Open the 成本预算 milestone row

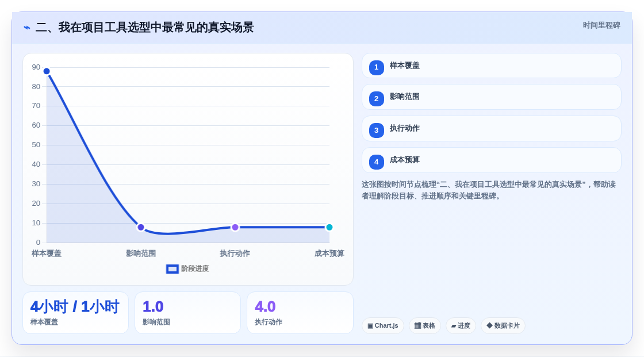491,160
